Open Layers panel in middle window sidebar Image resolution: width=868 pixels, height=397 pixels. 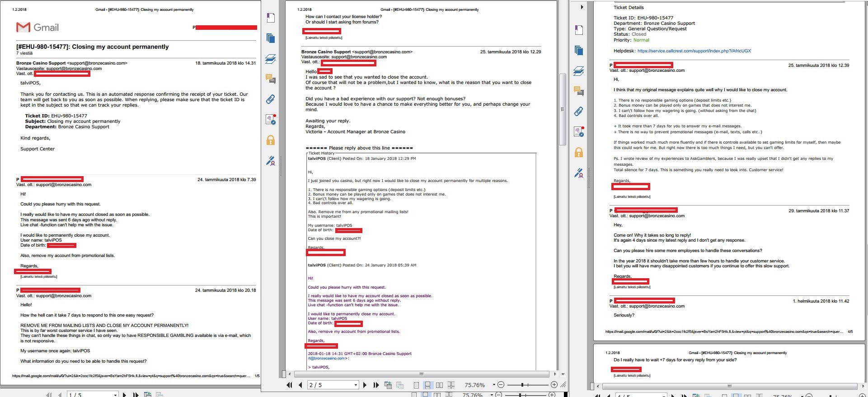(270, 59)
